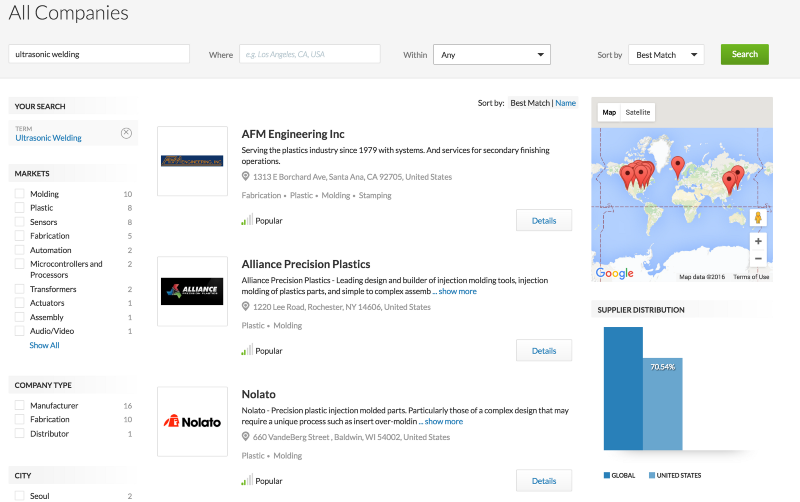Screen dimensions: 800x502
Task: Check the Plastic market filter
Action: click(x=19, y=208)
